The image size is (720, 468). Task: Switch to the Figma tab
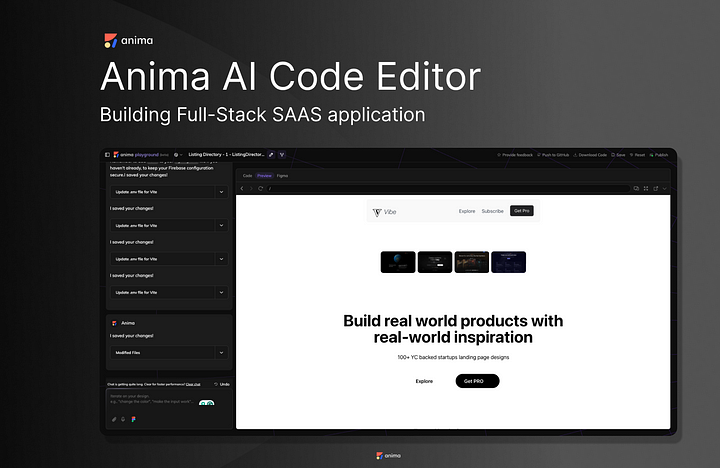tap(282, 175)
